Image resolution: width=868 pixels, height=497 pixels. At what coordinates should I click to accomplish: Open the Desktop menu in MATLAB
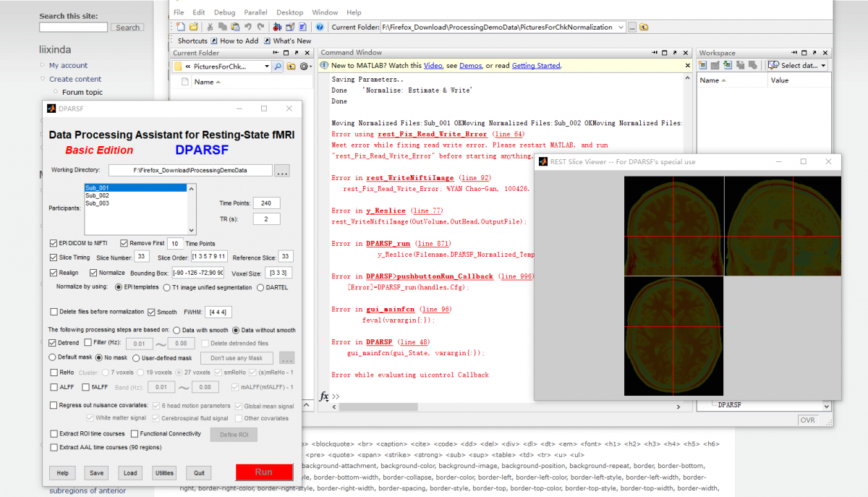click(290, 12)
